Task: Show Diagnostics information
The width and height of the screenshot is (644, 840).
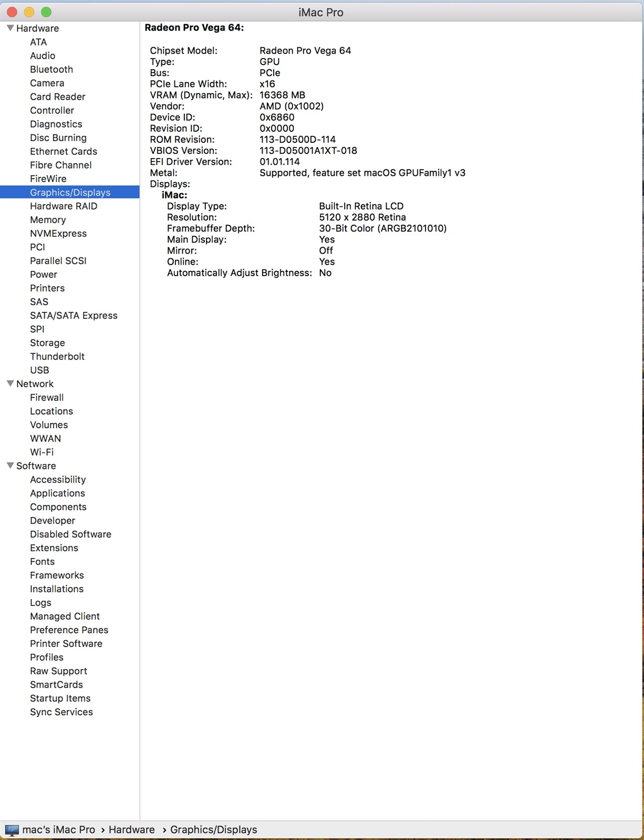Action: [x=56, y=124]
